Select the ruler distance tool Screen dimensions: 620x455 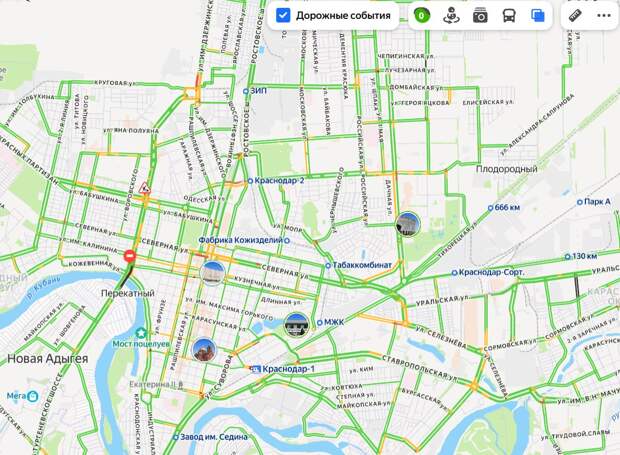point(575,16)
